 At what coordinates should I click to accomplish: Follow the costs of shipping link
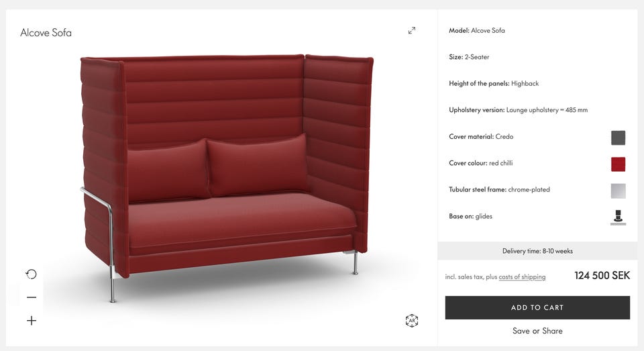coord(522,277)
